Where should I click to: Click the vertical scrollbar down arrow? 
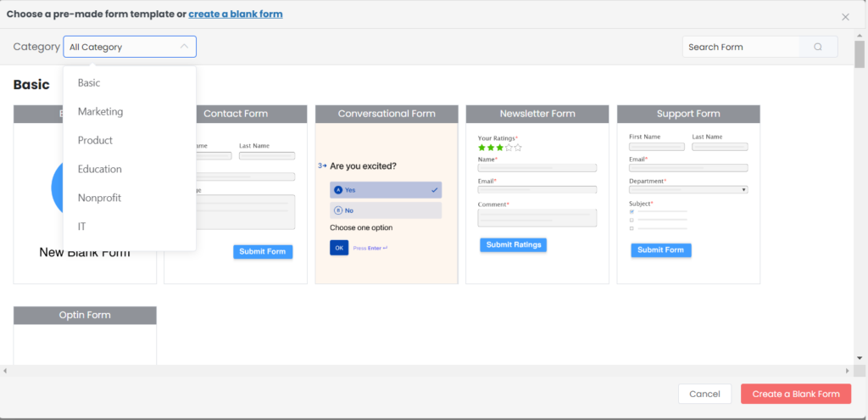pyautogui.click(x=860, y=358)
